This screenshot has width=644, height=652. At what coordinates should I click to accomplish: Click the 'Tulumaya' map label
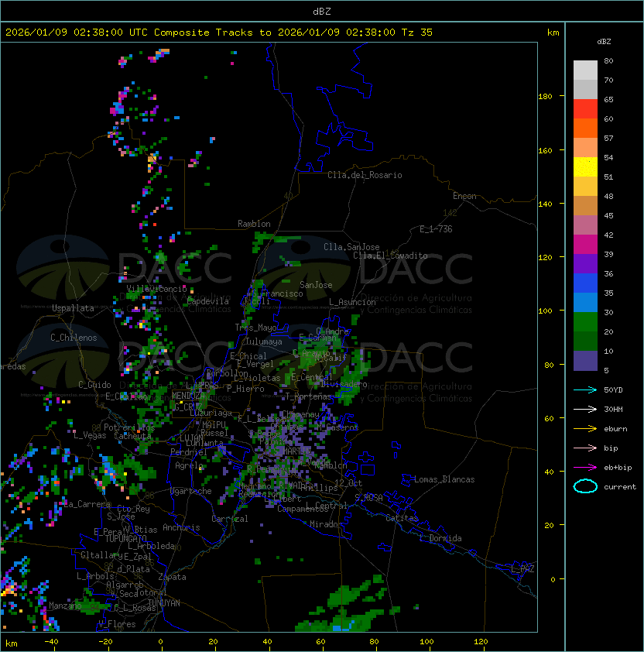[264, 341]
